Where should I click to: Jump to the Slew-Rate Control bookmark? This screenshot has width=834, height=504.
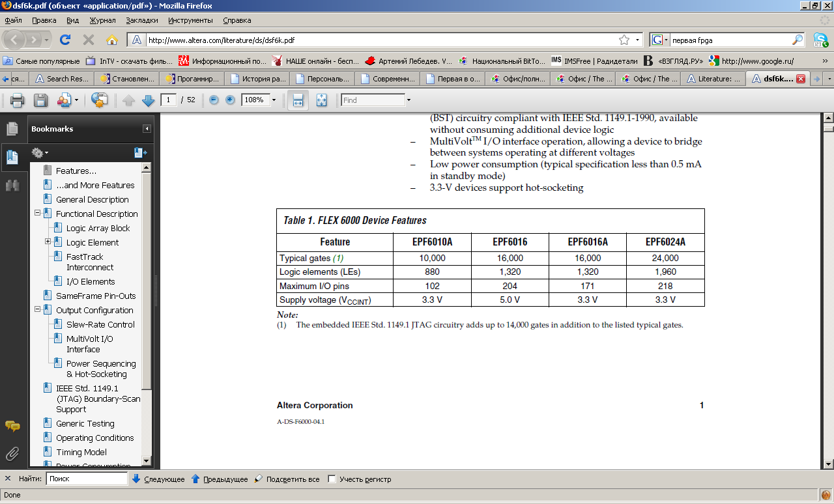coord(100,324)
